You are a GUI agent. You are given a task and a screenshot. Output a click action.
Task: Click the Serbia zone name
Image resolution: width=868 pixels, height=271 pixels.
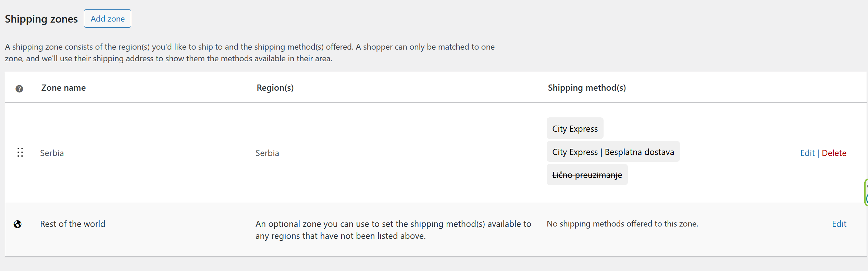52,153
